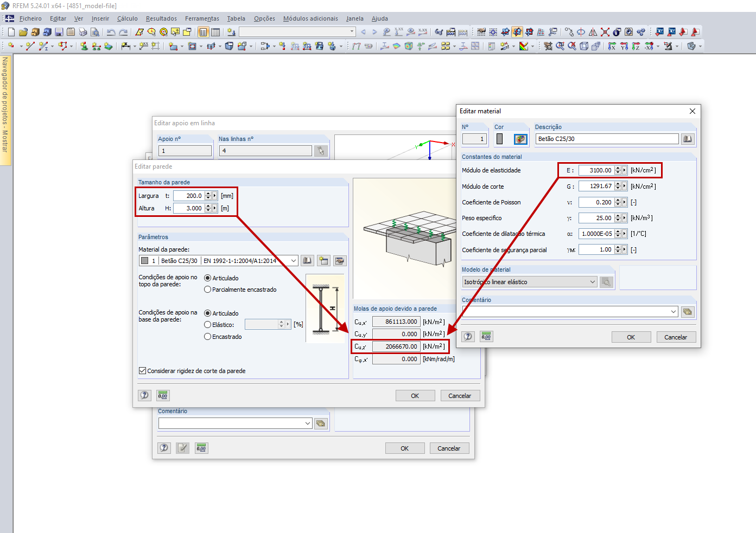Select Articulado for top of wall
756x533 pixels.
tap(207, 278)
